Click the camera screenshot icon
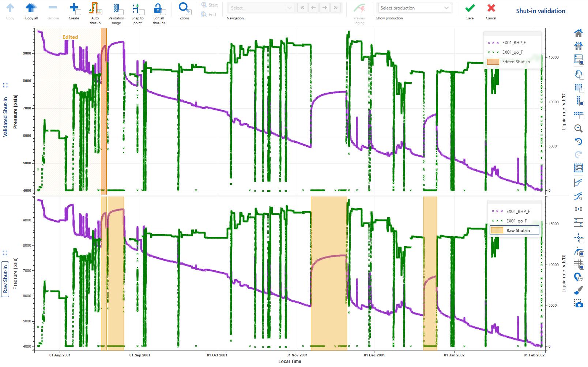Viewport: 588px width, 367px height. pos(578,304)
